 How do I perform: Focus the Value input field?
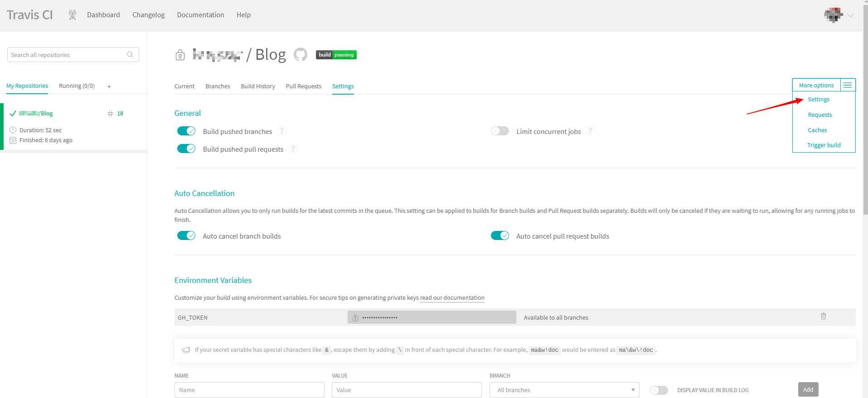click(407, 390)
